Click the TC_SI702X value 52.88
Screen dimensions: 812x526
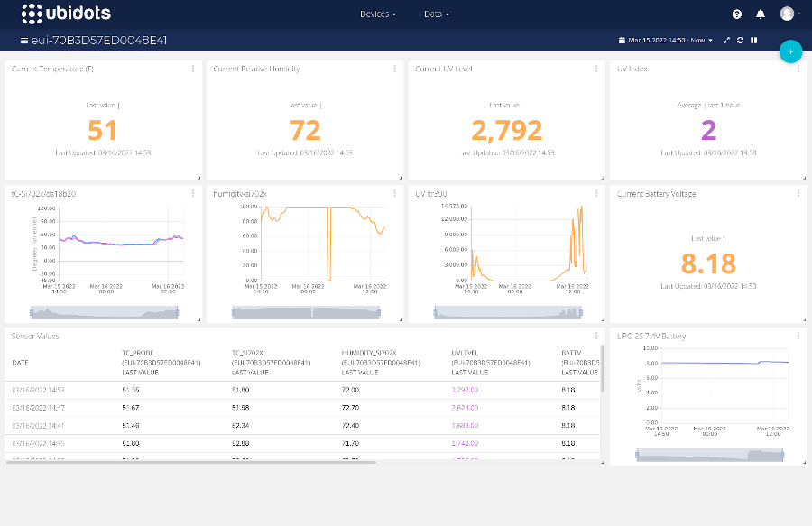coord(240,443)
